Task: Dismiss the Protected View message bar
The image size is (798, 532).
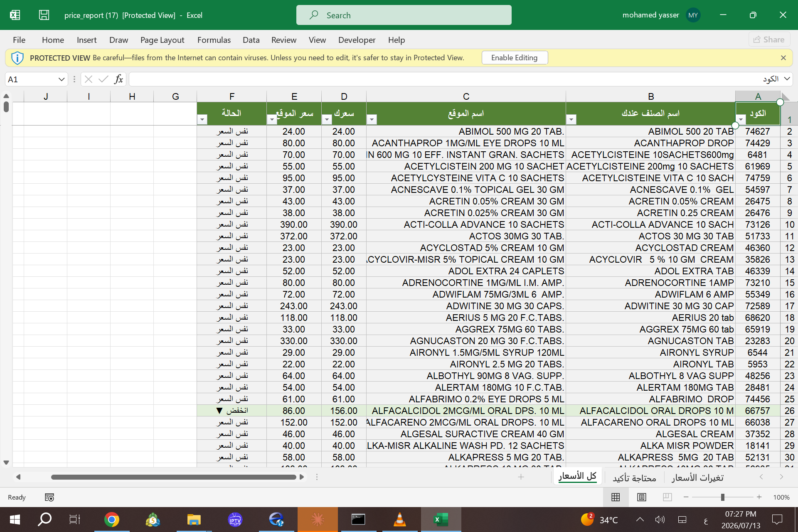Action: pos(783,58)
